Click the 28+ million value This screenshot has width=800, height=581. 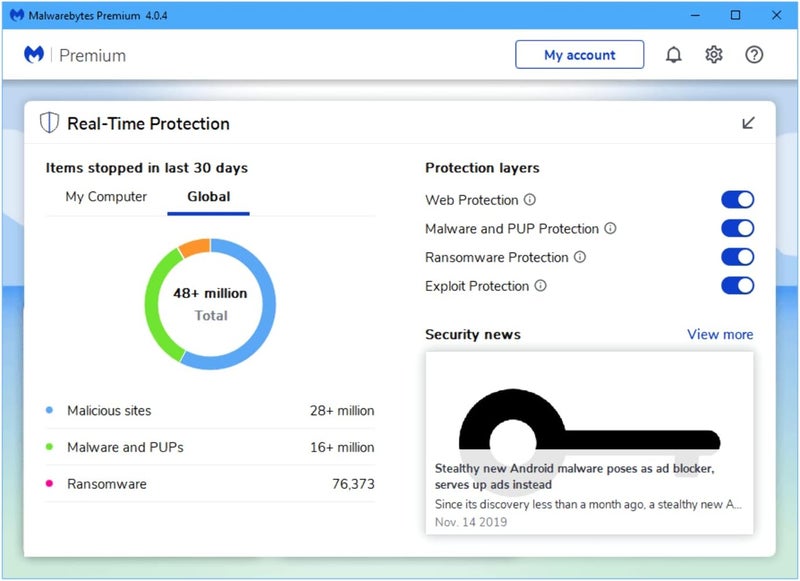342,411
